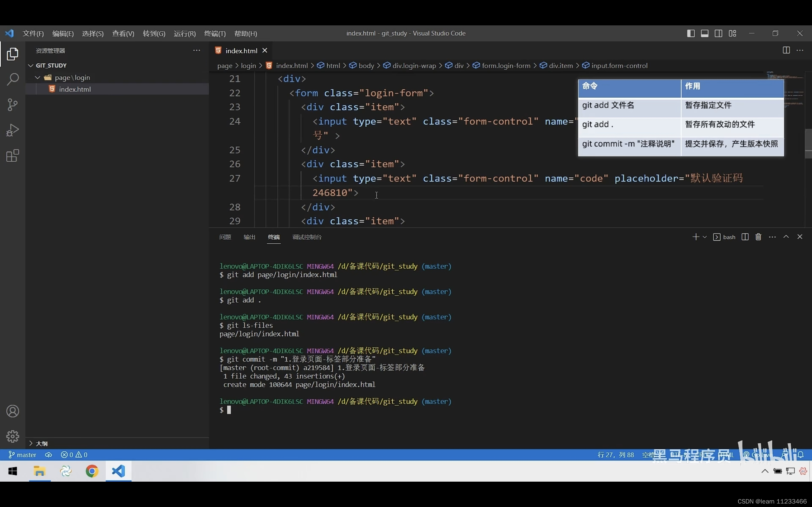This screenshot has width=812, height=507.
Task: Open the Source Control view
Action: tap(12, 105)
